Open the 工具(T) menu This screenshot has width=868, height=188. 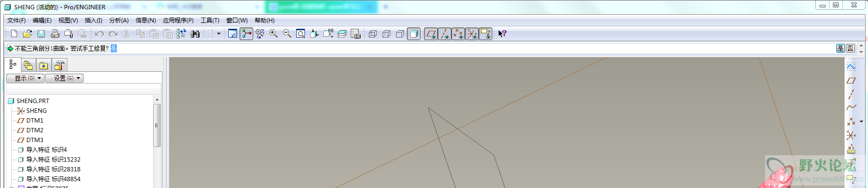pyautogui.click(x=210, y=21)
